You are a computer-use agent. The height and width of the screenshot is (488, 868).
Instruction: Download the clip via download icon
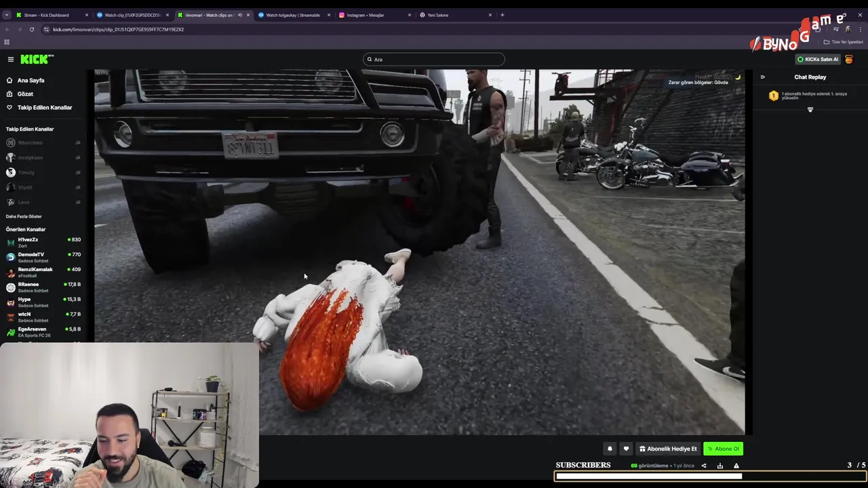click(x=720, y=466)
